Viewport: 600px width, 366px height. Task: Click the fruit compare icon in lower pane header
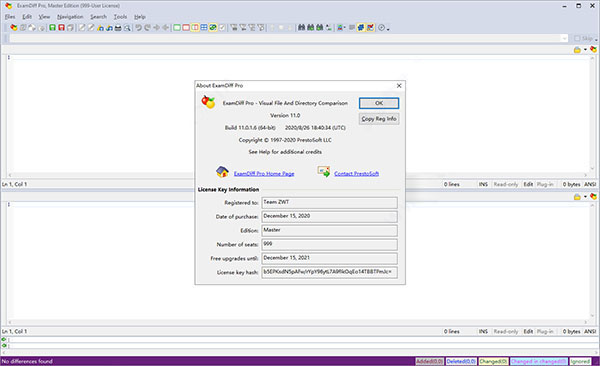[x=593, y=196]
